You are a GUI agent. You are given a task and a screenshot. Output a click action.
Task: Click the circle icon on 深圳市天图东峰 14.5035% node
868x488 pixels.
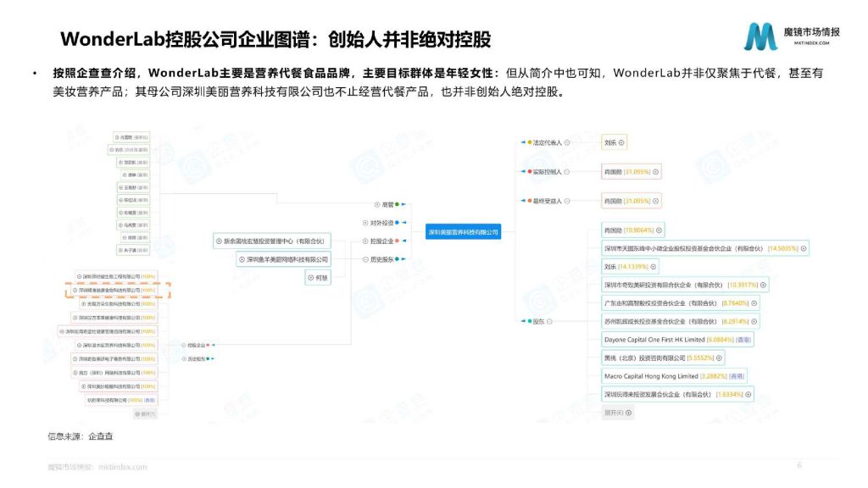pyautogui.click(x=804, y=249)
